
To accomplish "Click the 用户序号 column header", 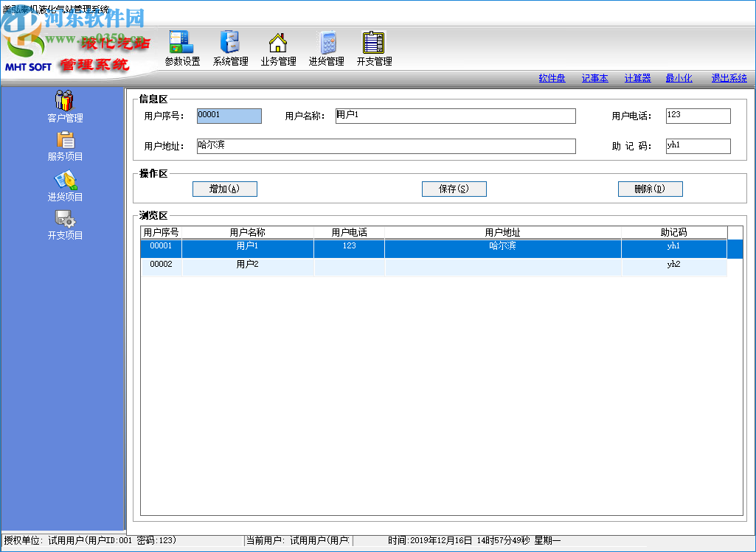I will 161,232.
